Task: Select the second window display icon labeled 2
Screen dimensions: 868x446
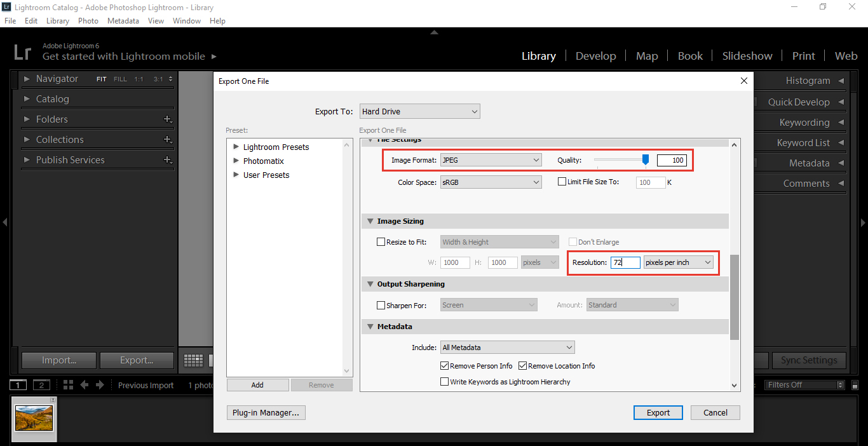Action: [x=41, y=385]
